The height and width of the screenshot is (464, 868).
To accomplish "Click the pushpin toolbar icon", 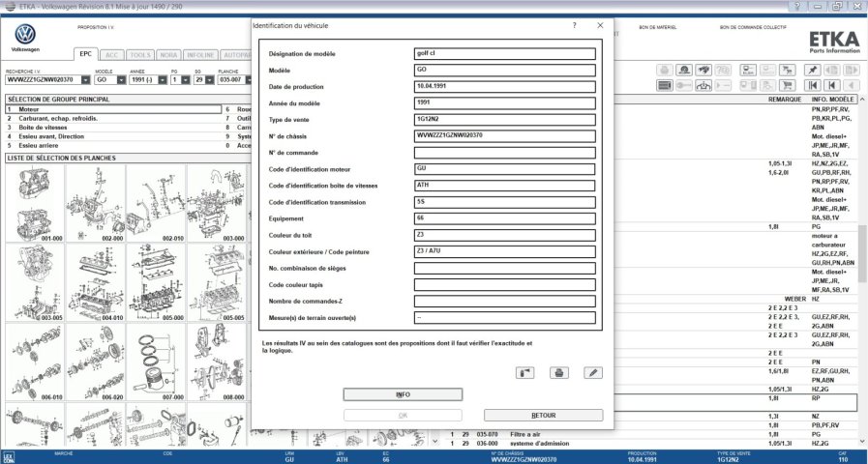I will [812, 70].
